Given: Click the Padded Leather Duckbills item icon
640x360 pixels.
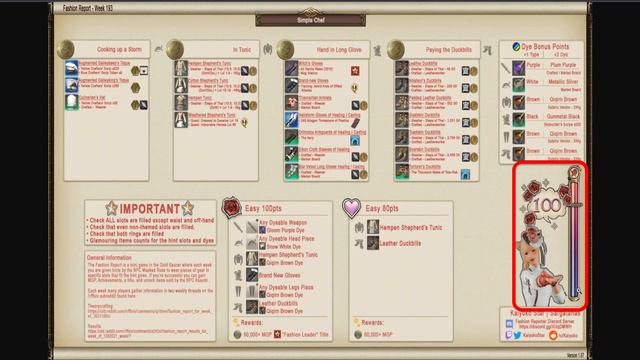Looking at the screenshot, I should point(402,102).
